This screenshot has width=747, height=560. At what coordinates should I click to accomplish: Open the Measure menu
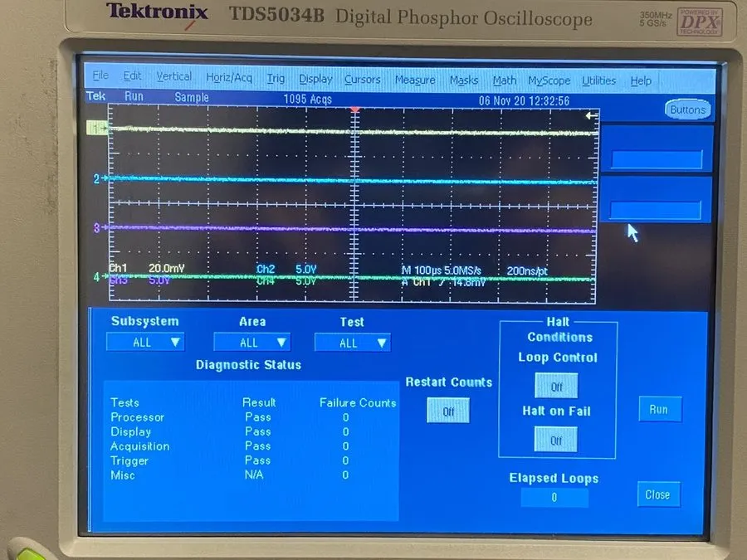point(415,80)
